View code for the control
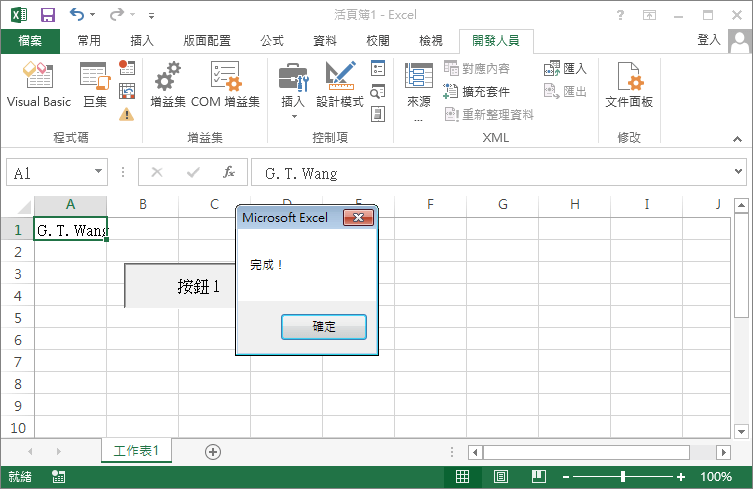753x489 pixels. click(378, 91)
